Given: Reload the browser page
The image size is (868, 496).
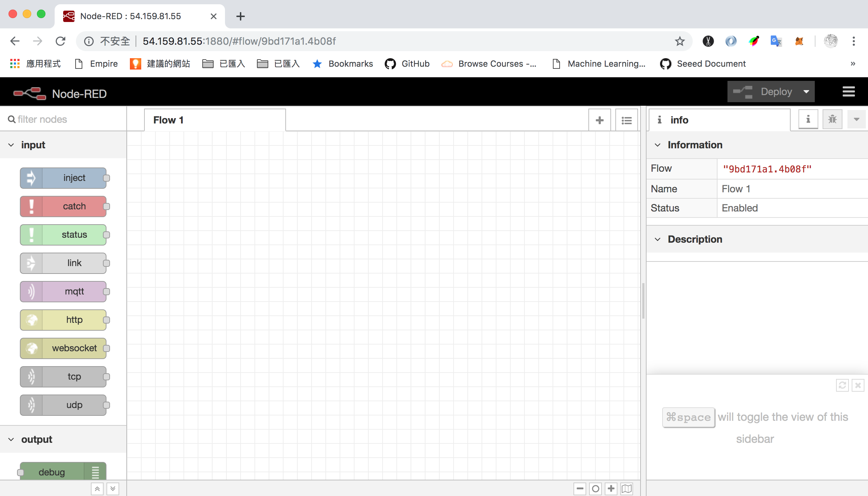Looking at the screenshot, I should 60,41.
